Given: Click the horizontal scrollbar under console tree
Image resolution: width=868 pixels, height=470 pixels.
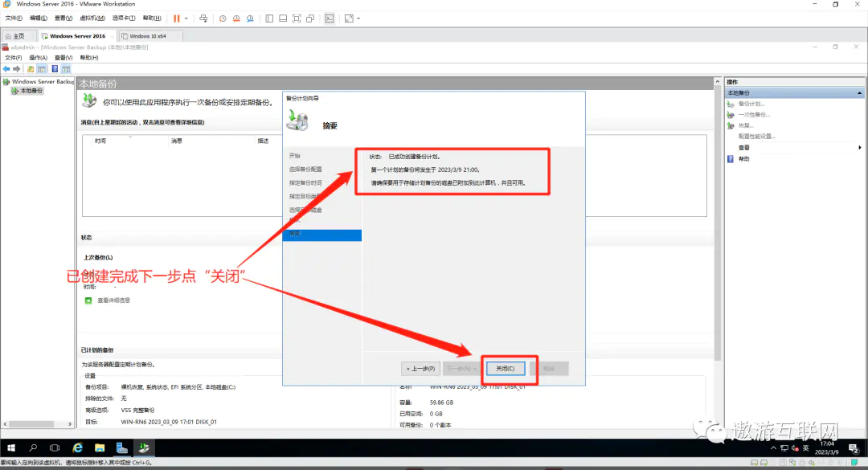Looking at the screenshot, I should tap(31, 424).
